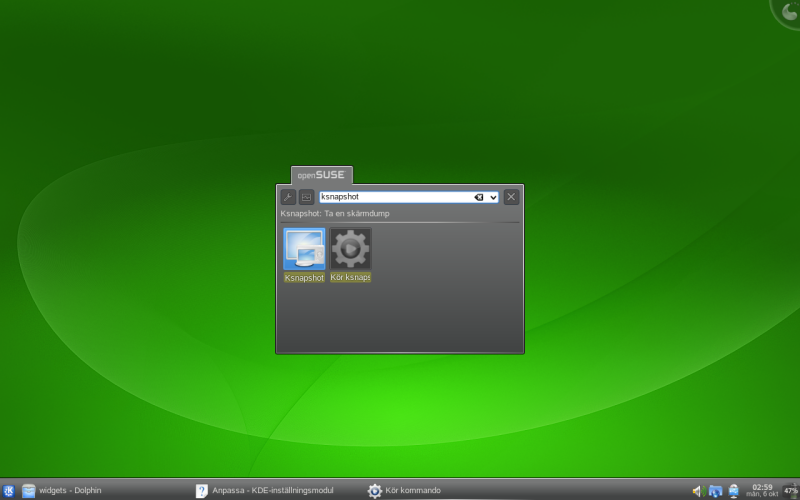Clear the ksnapshot search text
Viewport: 800px width, 500px height.
479,197
